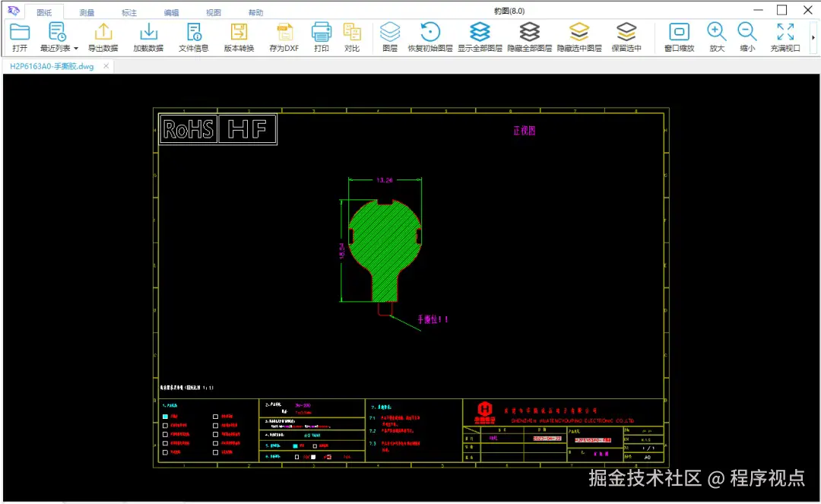Open a file with the 打开 folder icon
821x504 pixels.
[19, 33]
